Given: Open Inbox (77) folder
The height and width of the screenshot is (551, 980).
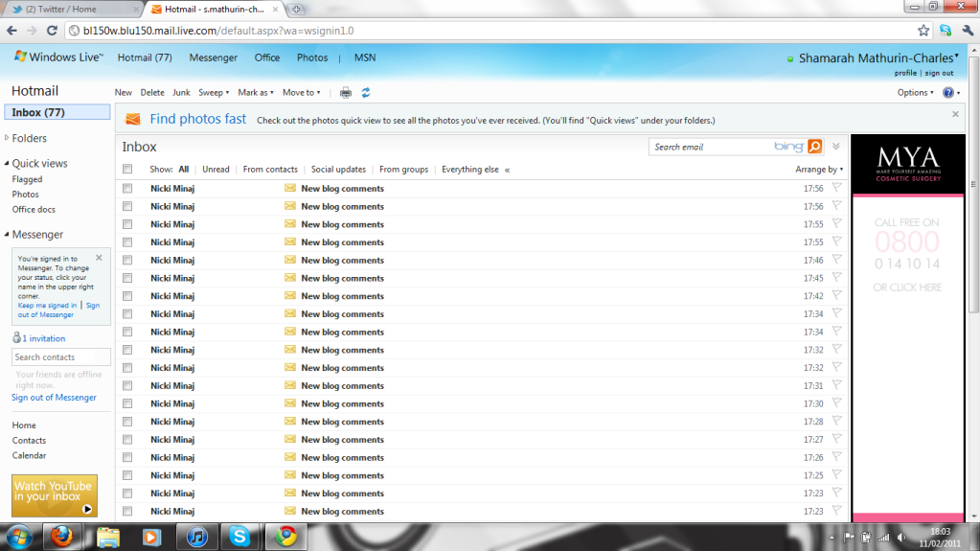Looking at the screenshot, I should [x=57, y=112].
